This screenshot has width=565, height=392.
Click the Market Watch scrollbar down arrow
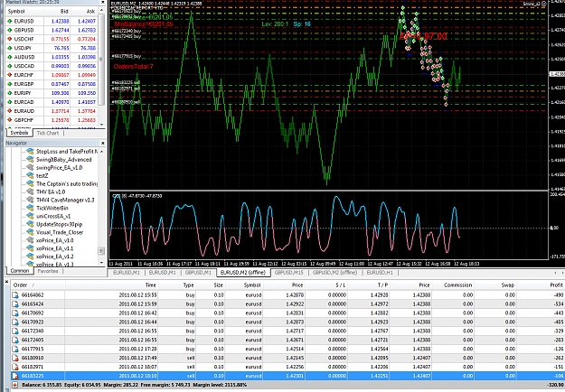101,125
